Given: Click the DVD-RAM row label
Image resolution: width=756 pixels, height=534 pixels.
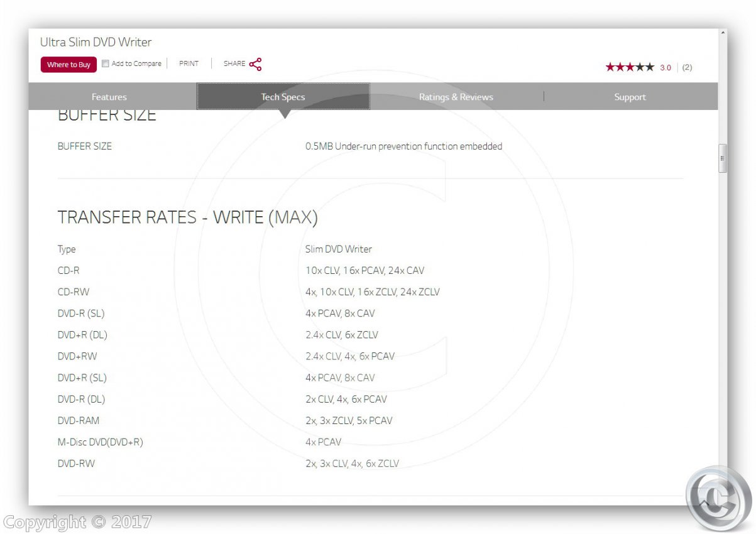Looking at the screenshot, I should click(x=79, y=421).
